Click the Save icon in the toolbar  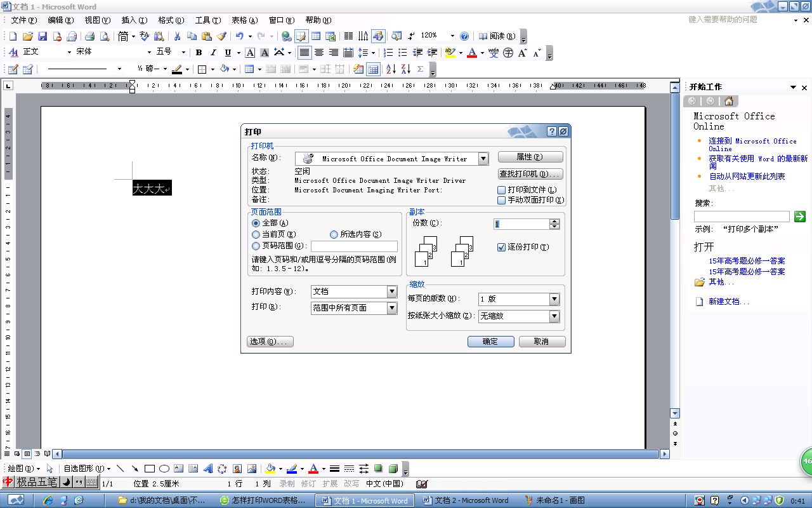coord(43,36)
